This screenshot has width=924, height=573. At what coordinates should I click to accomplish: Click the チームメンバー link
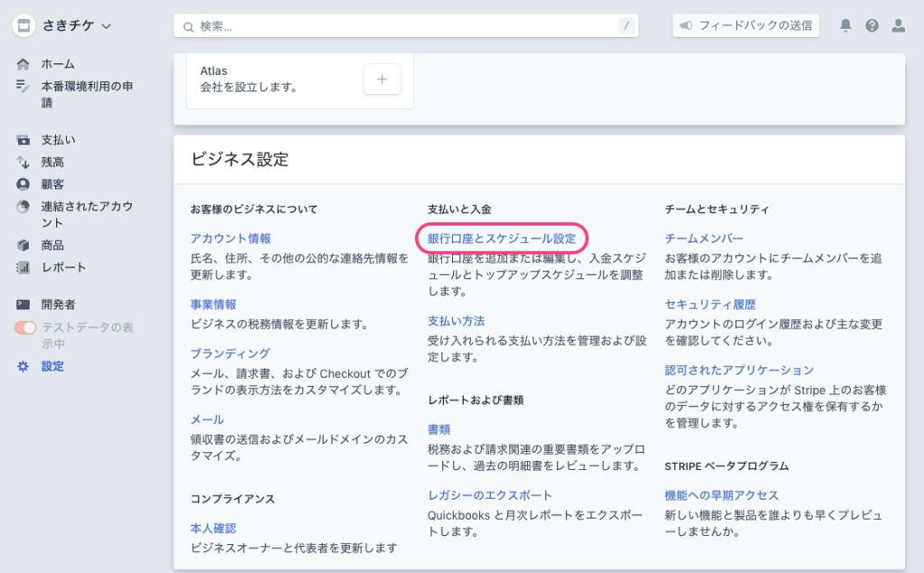point(704,238)
